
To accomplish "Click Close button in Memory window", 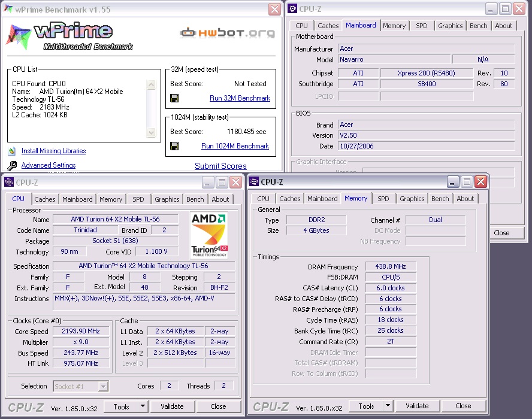I will pyautogui.click(x=463, y=405).
